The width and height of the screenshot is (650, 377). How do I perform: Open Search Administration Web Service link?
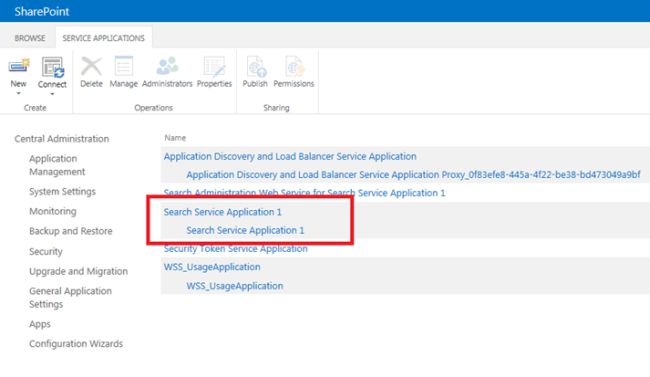[304, 193]
